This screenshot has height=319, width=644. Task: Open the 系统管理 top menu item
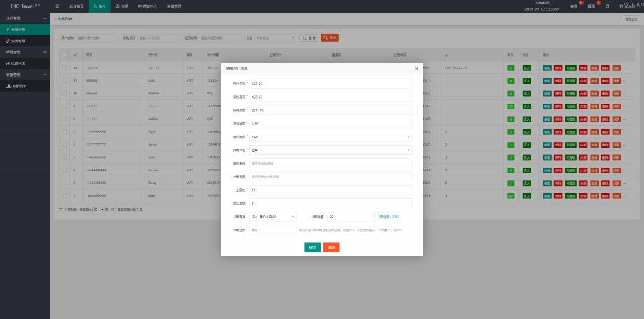tap(174, 6)
